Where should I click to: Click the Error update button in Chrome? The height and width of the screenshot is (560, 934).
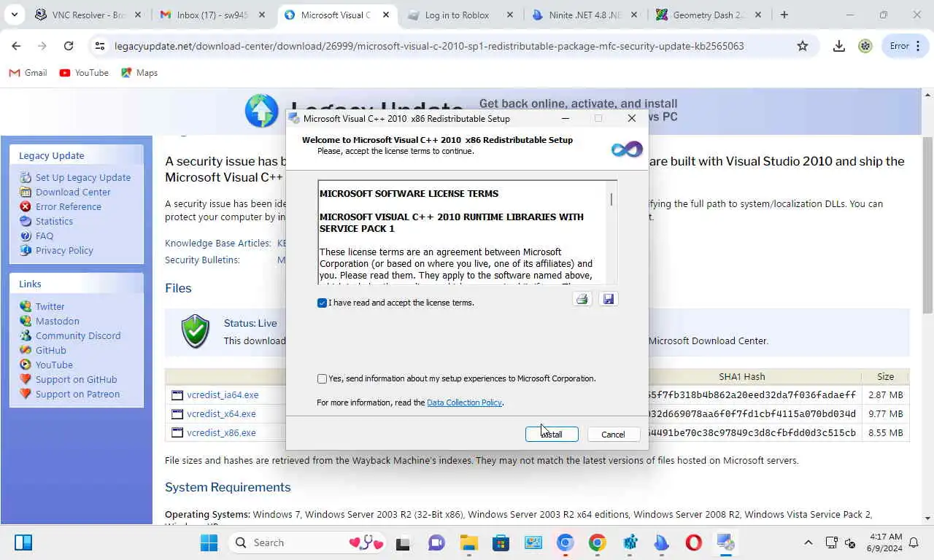click(x=905, y=46)
